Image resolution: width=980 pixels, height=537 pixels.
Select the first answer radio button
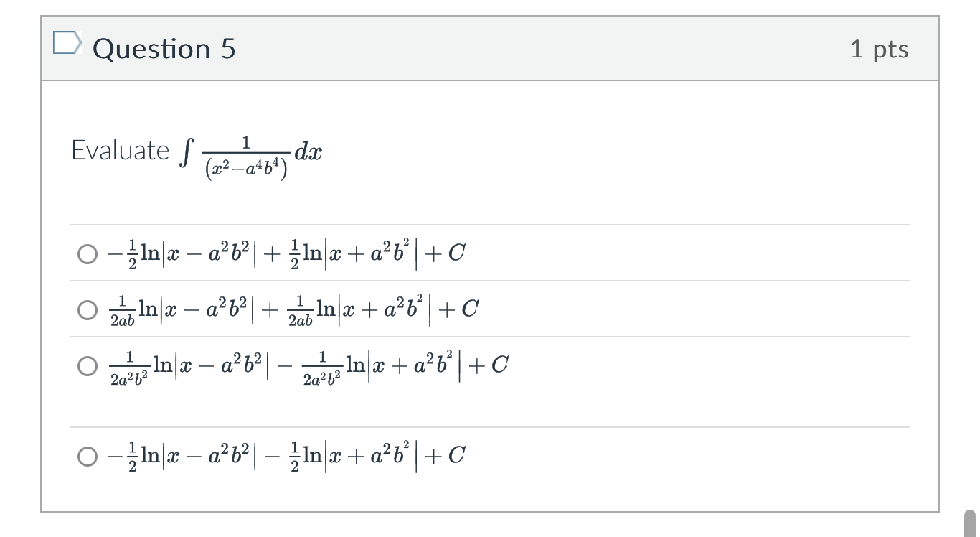click(x=87, y=253)
